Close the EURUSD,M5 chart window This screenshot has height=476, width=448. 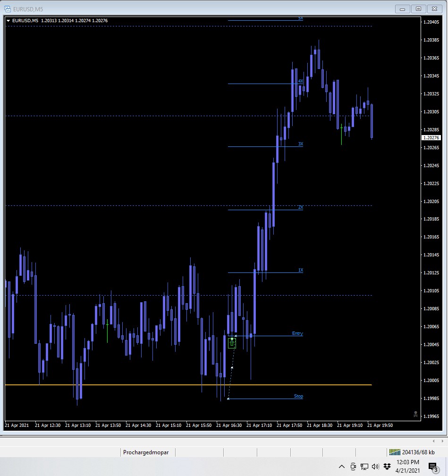click(x=434, y=9)
